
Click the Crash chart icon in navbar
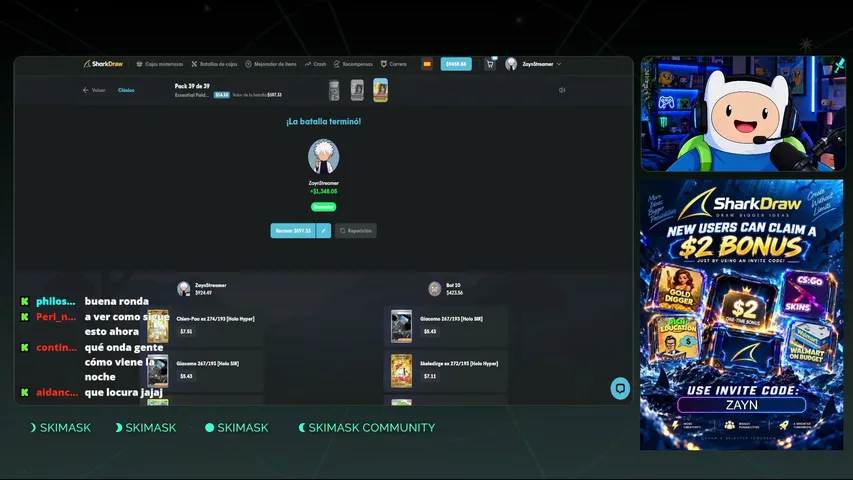click(x=308, y=64)
